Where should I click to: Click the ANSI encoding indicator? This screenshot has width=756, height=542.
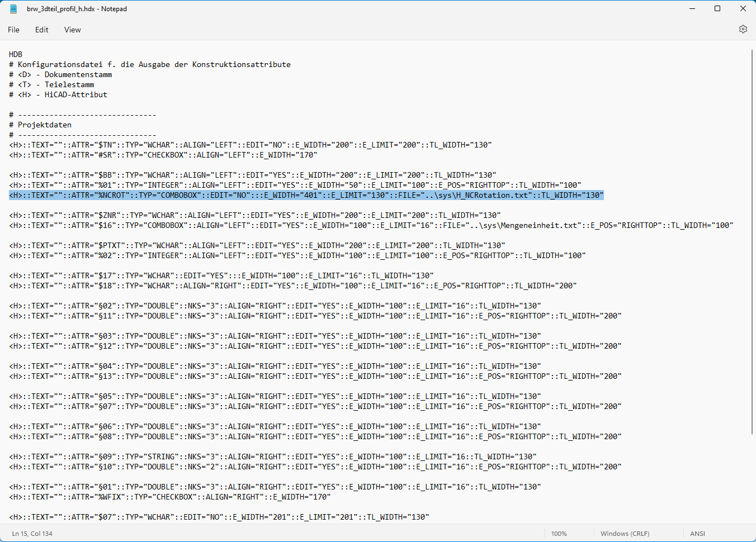pyautogui.click(x=697, y=534)
